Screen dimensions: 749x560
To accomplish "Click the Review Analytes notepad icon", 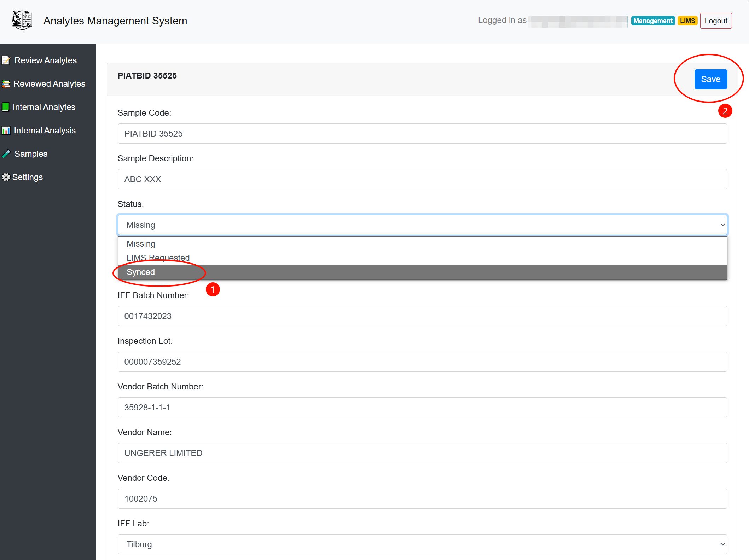I will tap(6, 60).
